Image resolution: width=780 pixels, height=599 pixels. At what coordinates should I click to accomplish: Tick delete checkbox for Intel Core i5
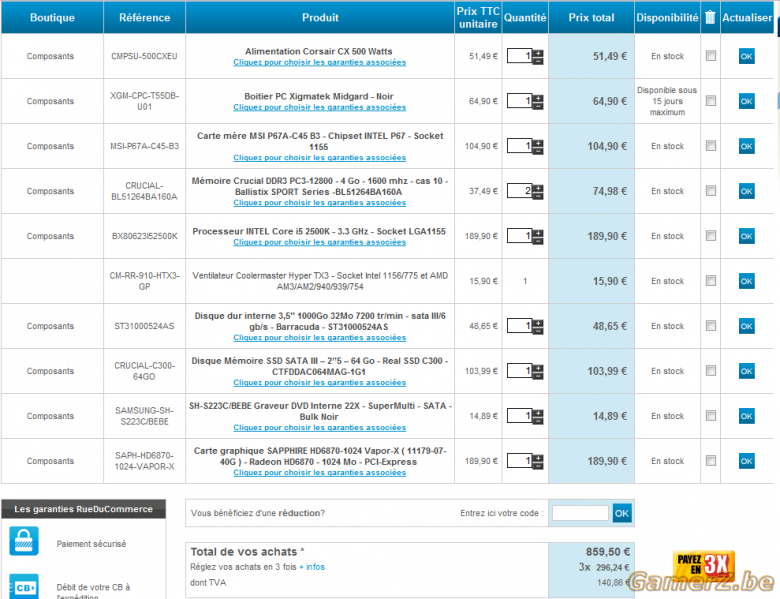tap(711, 236)
